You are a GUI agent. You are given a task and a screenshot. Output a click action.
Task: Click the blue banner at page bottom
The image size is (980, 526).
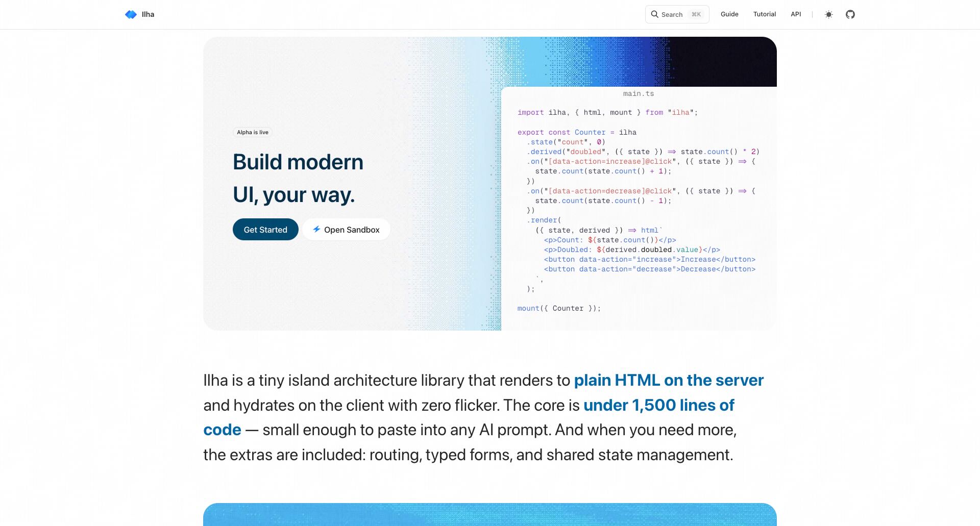click(x=490, y=514)
